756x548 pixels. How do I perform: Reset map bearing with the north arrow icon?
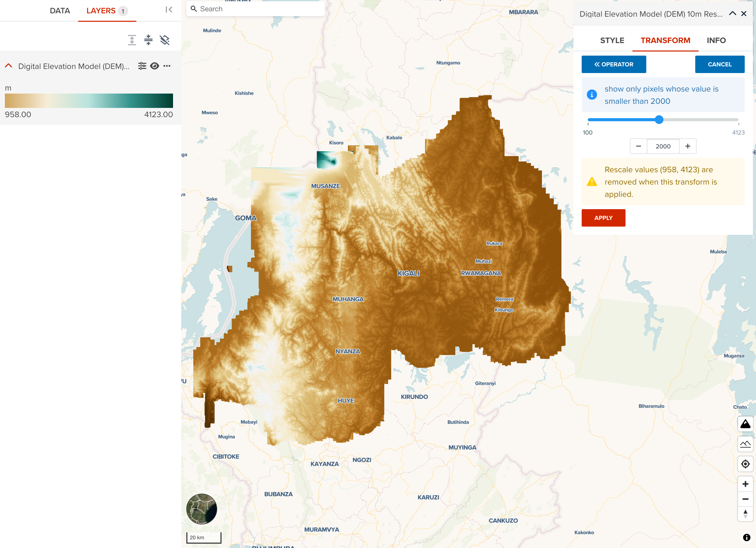(x=745, y=514)
